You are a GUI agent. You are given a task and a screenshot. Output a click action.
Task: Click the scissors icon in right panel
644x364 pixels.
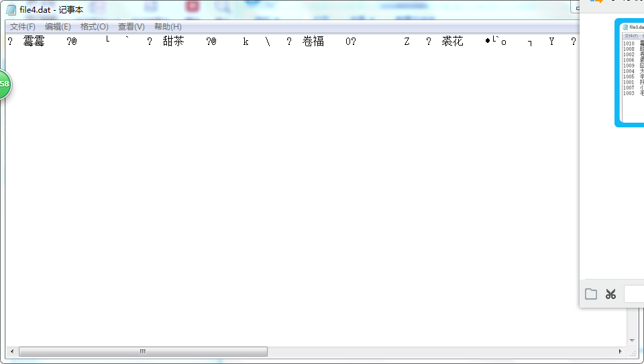click(610, 294)
